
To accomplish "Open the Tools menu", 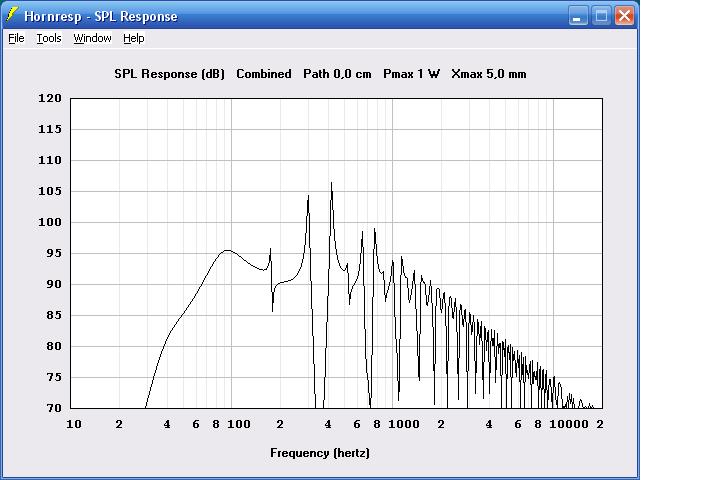I will click(49, 38).
